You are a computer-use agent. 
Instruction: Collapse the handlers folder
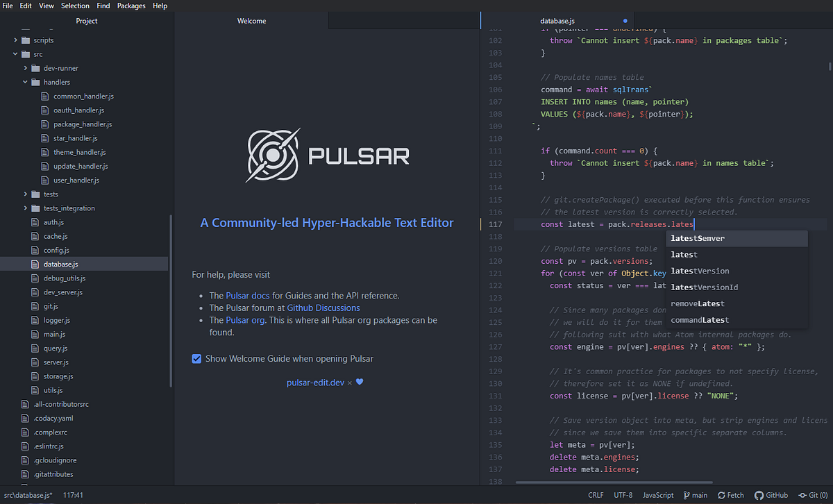pos(25,82)
